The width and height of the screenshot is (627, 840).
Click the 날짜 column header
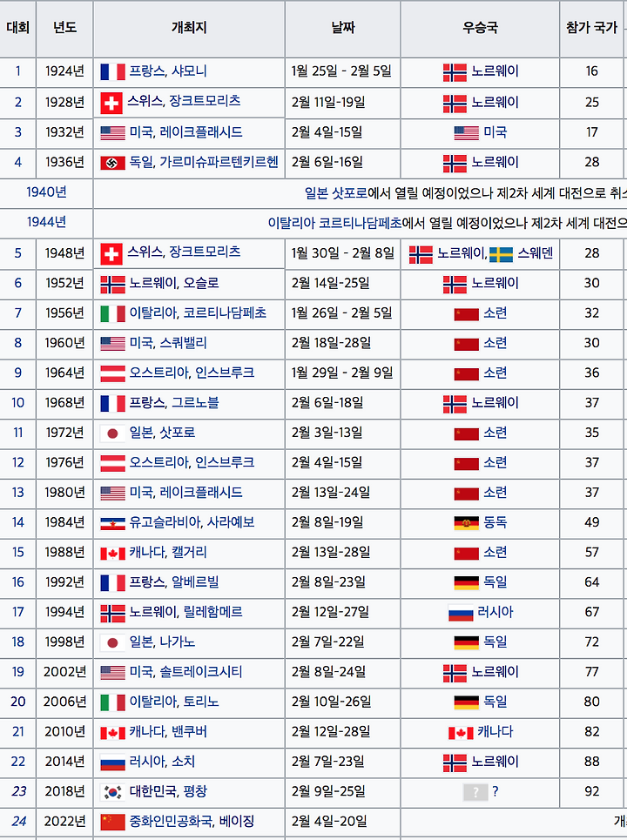pyautogui.click(x=343, y=28)
